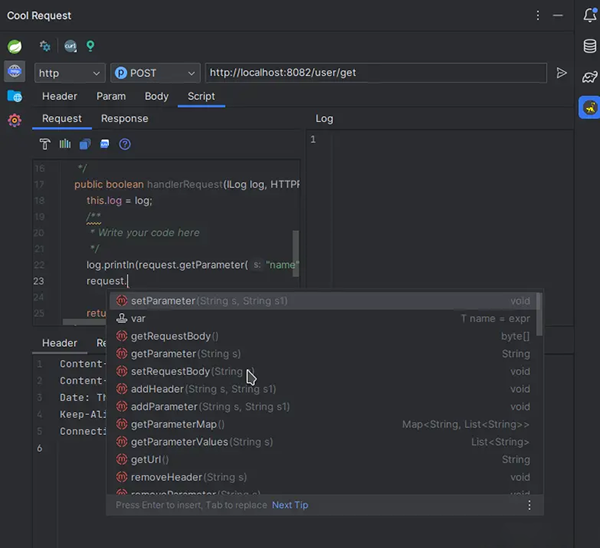Image resolution: width=600 pixels, height=548 pixels.
Task: Choose getUrl() suggestion
Action: [x=323, y=460]
